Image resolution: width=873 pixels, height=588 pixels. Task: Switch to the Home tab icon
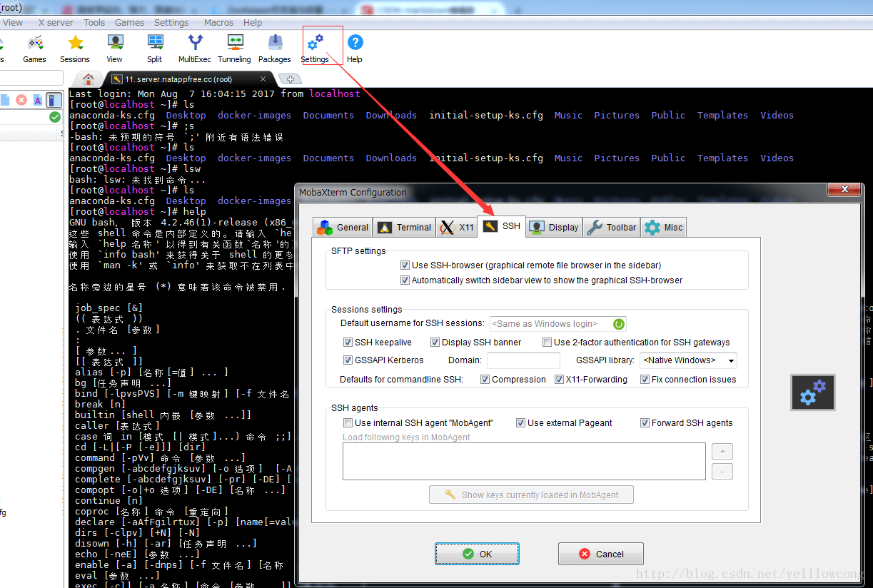click(89, 78)
